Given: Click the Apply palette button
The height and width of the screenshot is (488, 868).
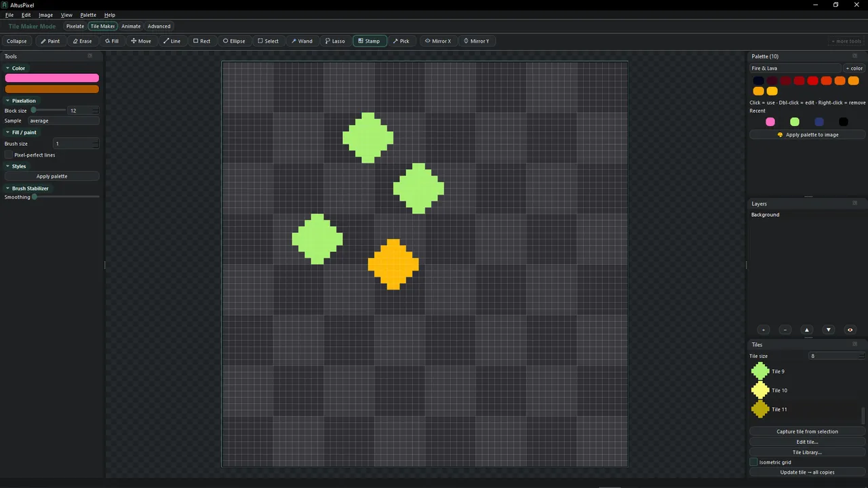Looking at the screenshot, I should tap(52, 176).
